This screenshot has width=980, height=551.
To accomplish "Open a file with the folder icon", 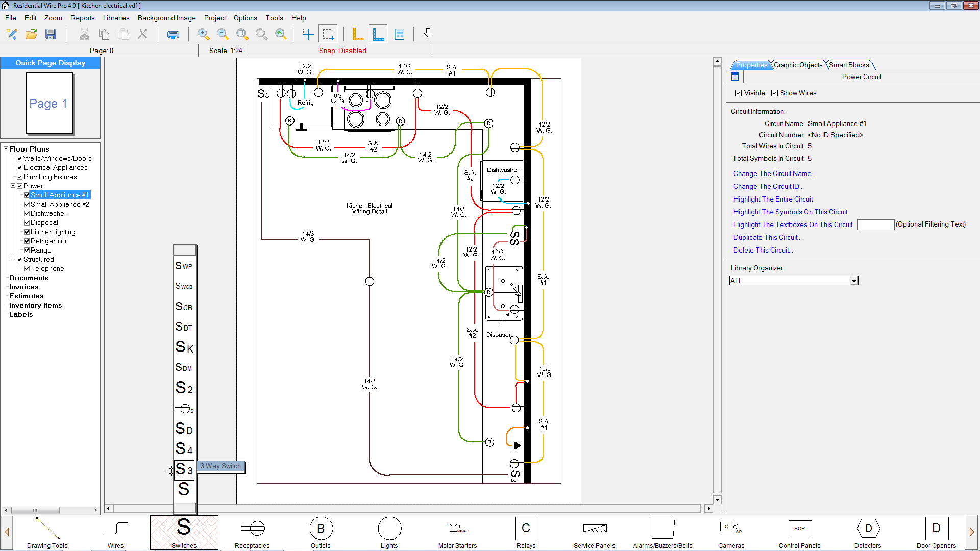I will click(31, 34).
